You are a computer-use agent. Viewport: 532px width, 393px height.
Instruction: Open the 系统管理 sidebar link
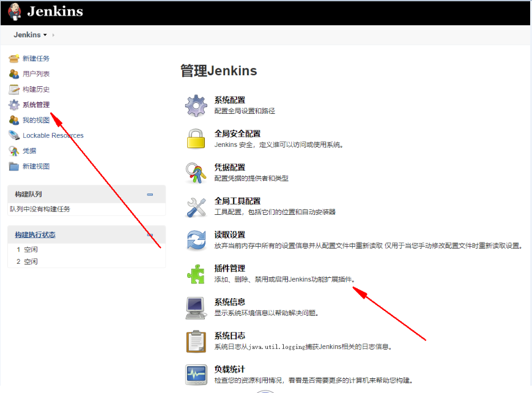[x=36, y=105]
